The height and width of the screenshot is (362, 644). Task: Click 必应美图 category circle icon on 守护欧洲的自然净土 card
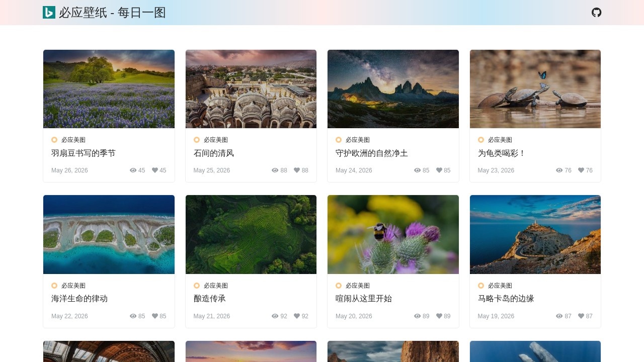339,140
